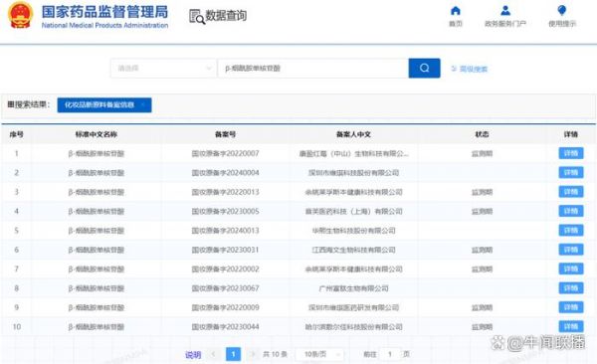
Task: Click 监测期 status in row 10
Action: click(x=482, y=327)
